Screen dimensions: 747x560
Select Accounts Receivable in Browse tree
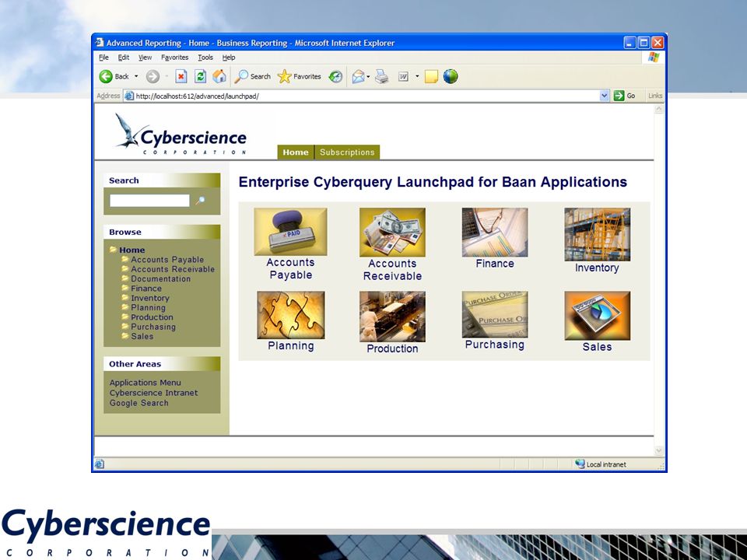tap(173, 269)
